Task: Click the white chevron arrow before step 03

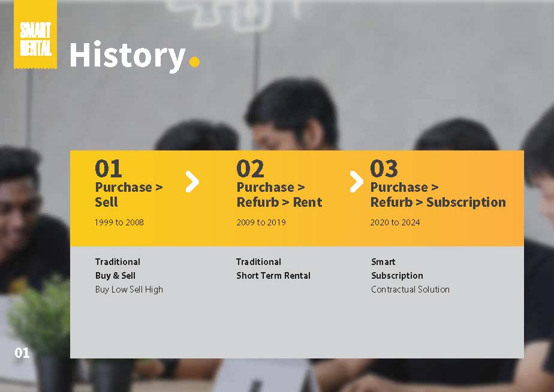Action: click(x=356, y=182)
